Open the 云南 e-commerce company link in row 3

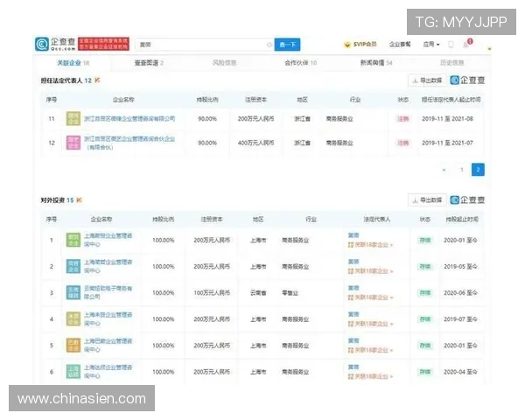(x=108, y=292)
